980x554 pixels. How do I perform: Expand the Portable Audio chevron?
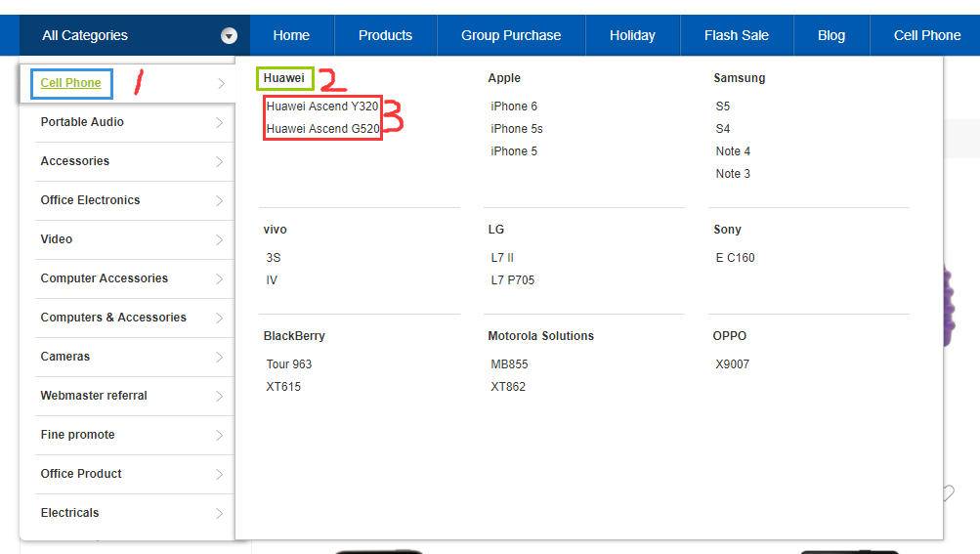(220, 122)
